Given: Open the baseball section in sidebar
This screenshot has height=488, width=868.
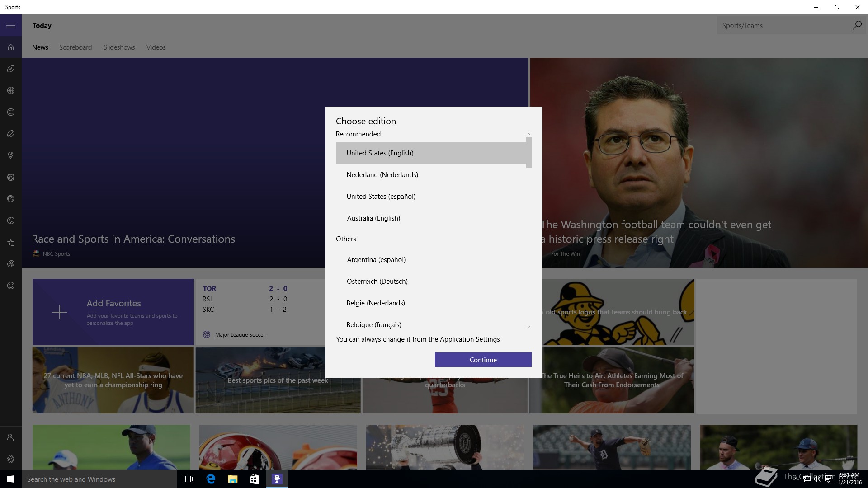Looking at the screenshot, I should point(11,112).
